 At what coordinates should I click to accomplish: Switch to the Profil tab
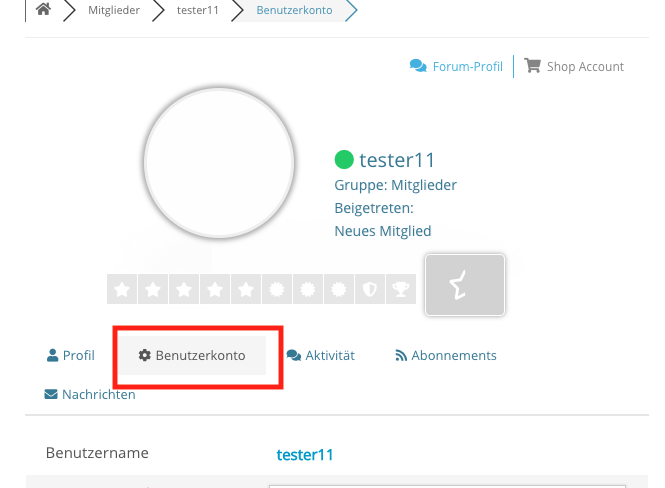[x=71, y=355]
